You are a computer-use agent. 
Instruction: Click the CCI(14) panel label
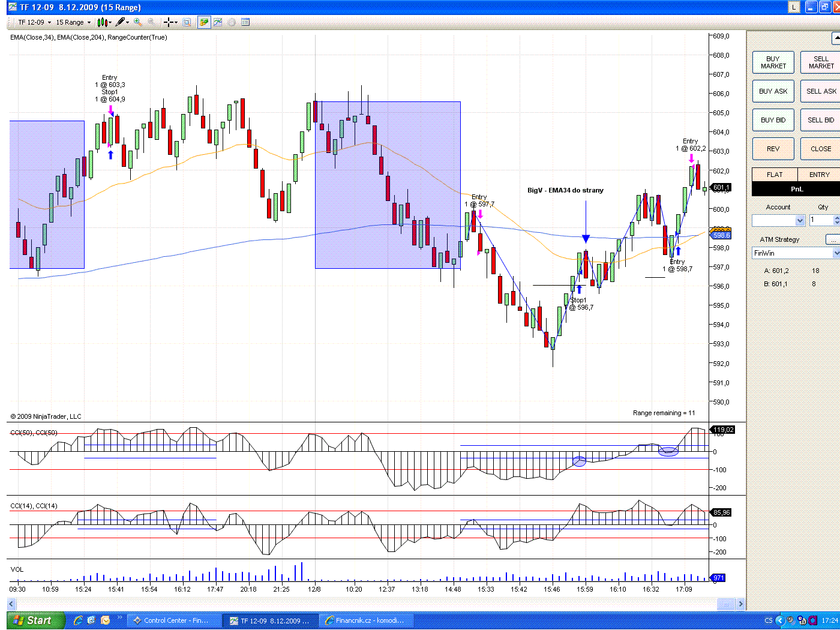34,506
